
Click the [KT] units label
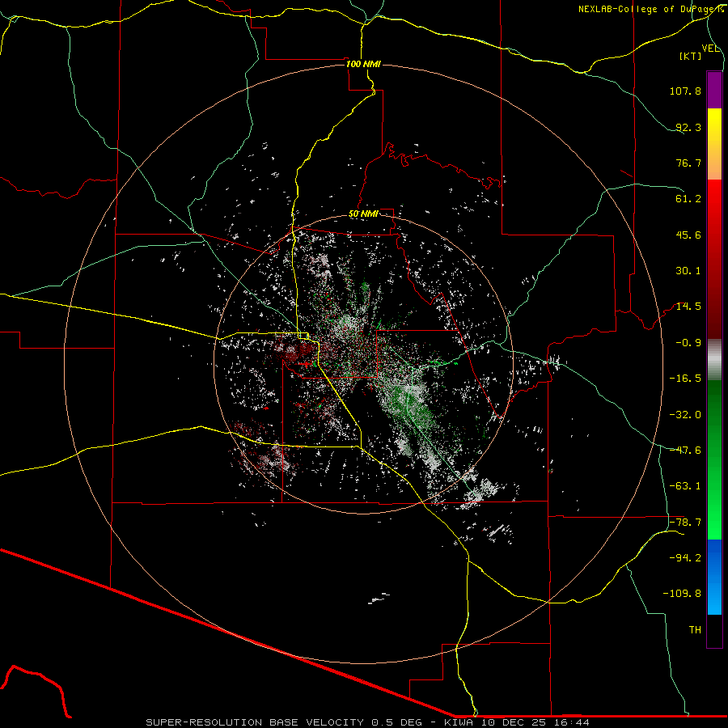[691, 56]
